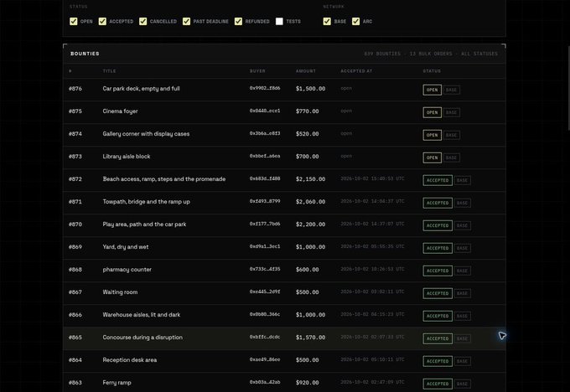The image size is (570, 392).
Task: Click the "Ferry ramp" title
Action: [x=117, y=383]
